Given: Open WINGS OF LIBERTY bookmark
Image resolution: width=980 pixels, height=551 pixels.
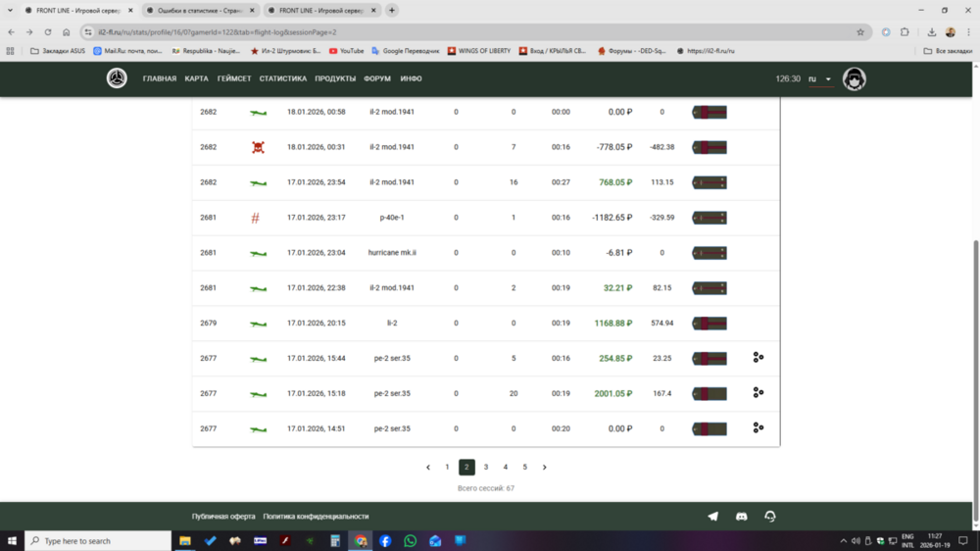Looking at the screenshot, I should (479, 51).
